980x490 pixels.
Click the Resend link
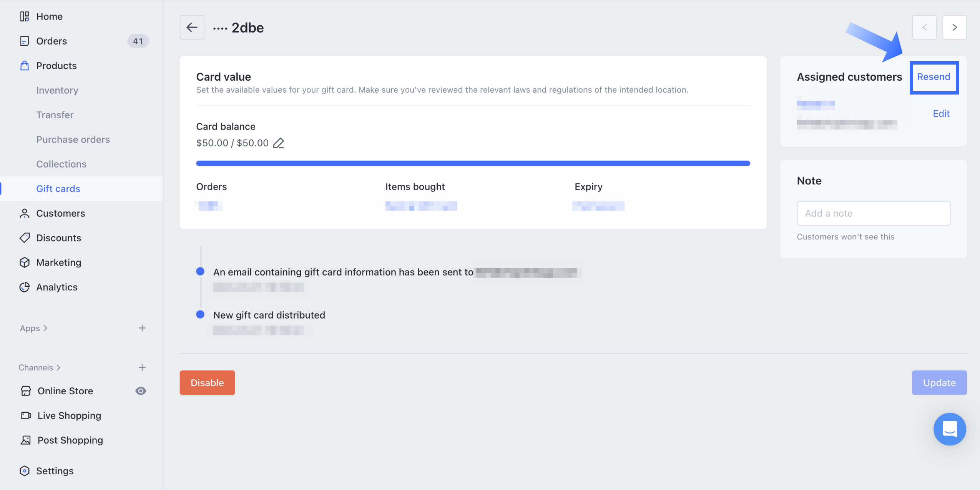(x=933, y=77)
